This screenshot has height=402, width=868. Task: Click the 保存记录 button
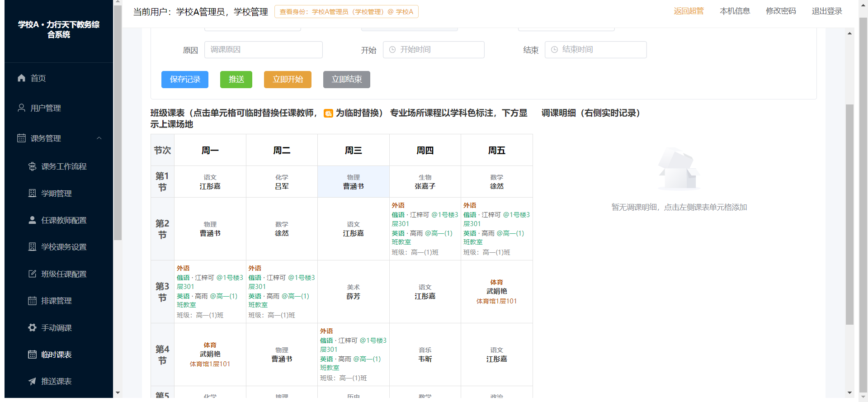(185, 80)
